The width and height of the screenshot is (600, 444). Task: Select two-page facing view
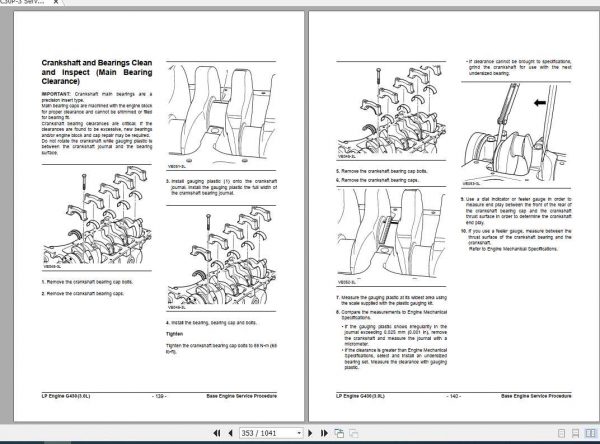click(x=590, y=433)
